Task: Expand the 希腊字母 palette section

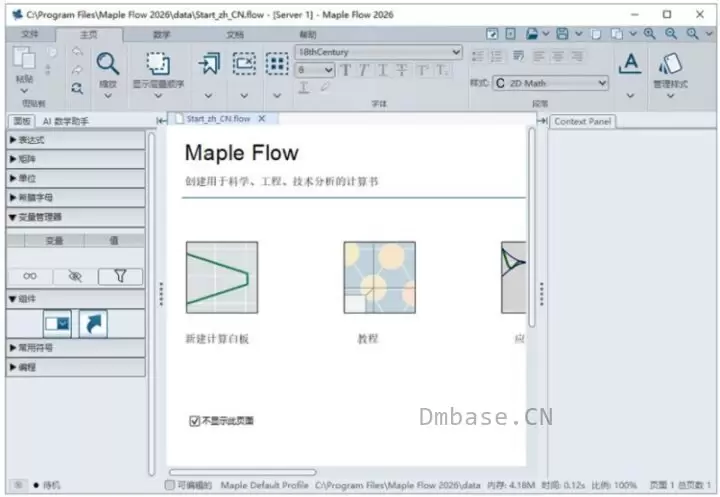Action: 76,198
